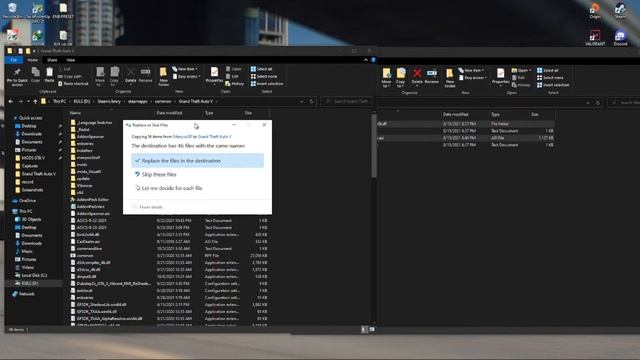The height and width of the screenshot is (360, 640).
Task: Open Local Disk (C:) in navigation pane
Action: pyautogui.click(x=34, y=275)
